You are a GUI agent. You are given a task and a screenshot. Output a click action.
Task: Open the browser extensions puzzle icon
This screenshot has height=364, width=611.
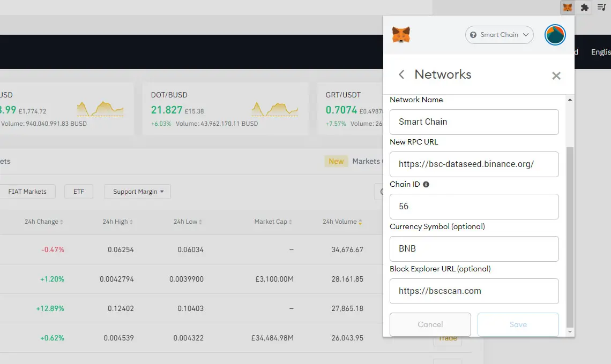point(585,7)
